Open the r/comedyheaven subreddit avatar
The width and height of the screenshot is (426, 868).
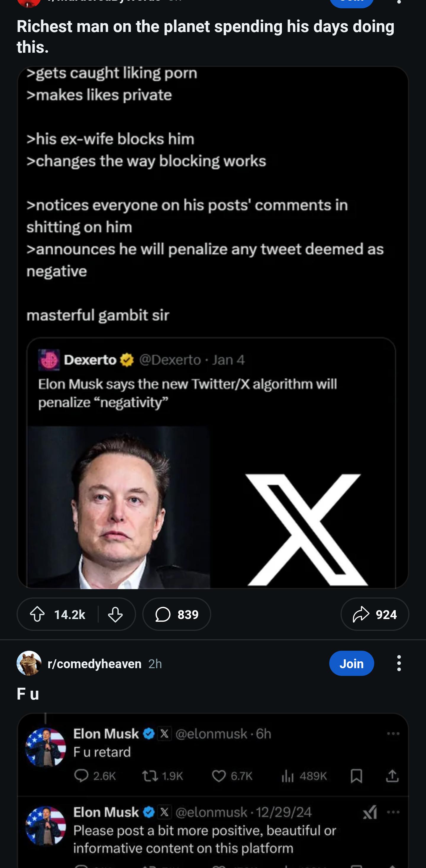coord(29,663)
